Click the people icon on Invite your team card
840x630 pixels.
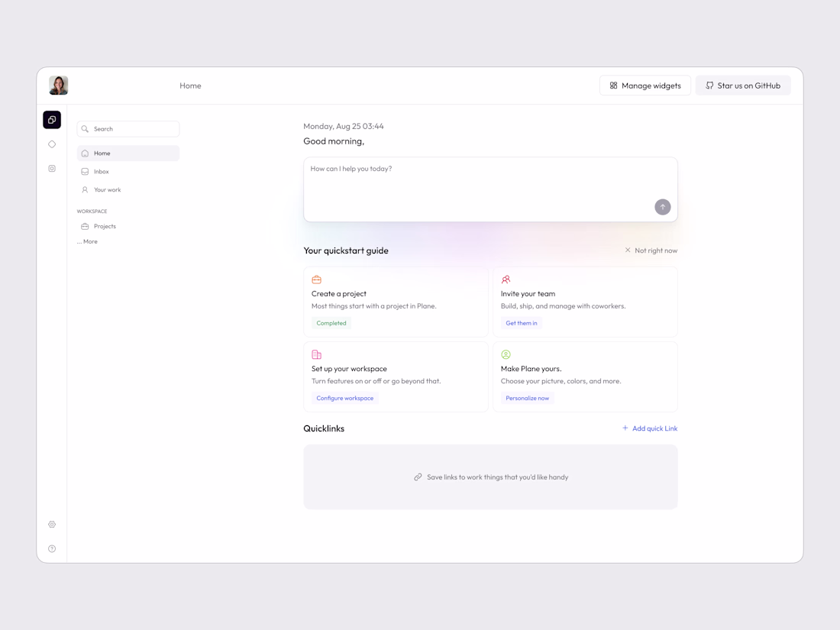(506, 279)
